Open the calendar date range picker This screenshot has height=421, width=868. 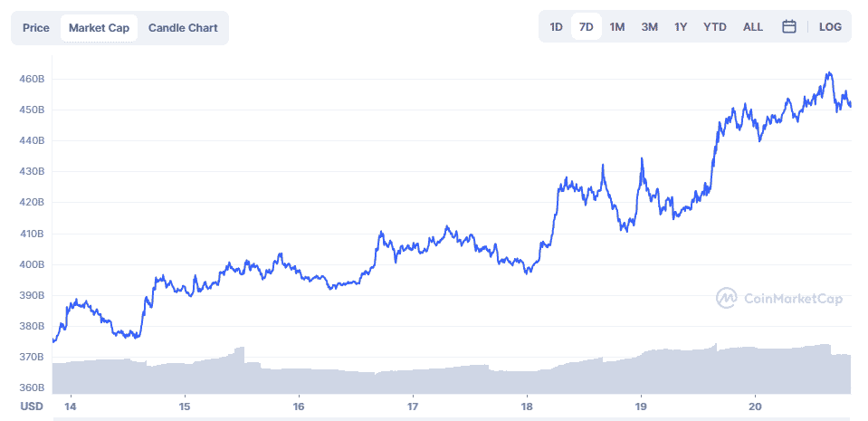tap(788, 27)
